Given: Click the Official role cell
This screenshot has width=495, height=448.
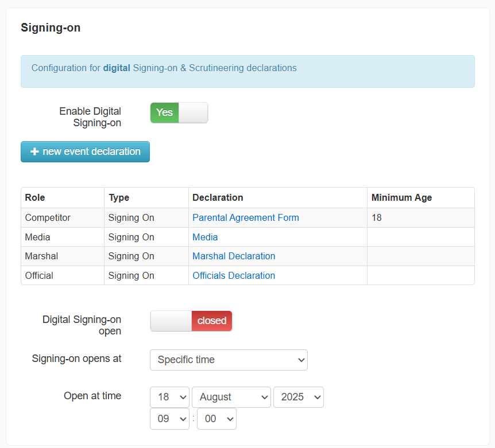Looking at the screenshot, I should coord(39,276).
